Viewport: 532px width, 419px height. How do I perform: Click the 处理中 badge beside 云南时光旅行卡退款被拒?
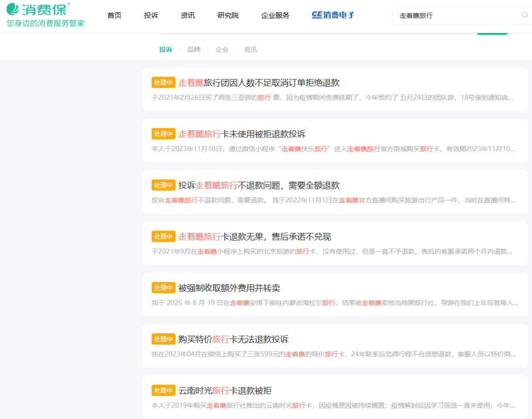163,390
